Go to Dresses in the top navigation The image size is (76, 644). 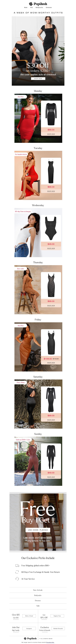[x=49, y=7]
